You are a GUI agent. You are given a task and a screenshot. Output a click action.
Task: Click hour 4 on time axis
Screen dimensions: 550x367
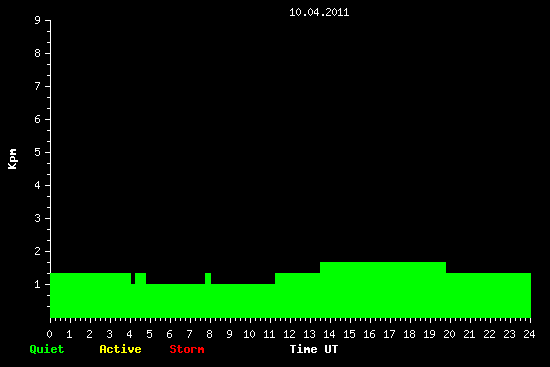point(129,334)
